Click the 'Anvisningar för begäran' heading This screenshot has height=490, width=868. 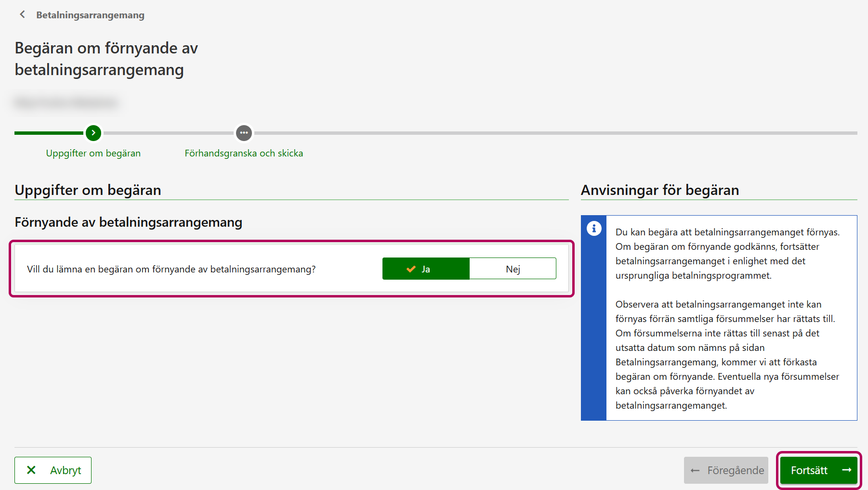click(659, 190)
